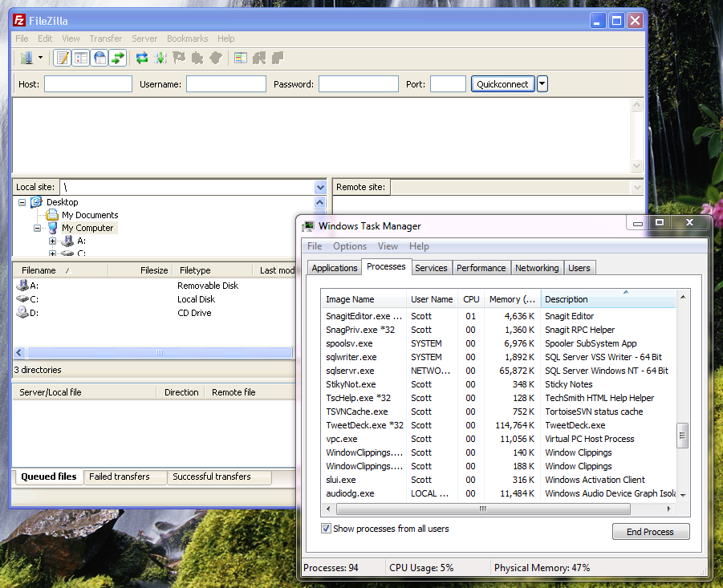Click the End Process button
Image resolution: width=723 pixels, height=588 pixels.
[x=650, y=532]
